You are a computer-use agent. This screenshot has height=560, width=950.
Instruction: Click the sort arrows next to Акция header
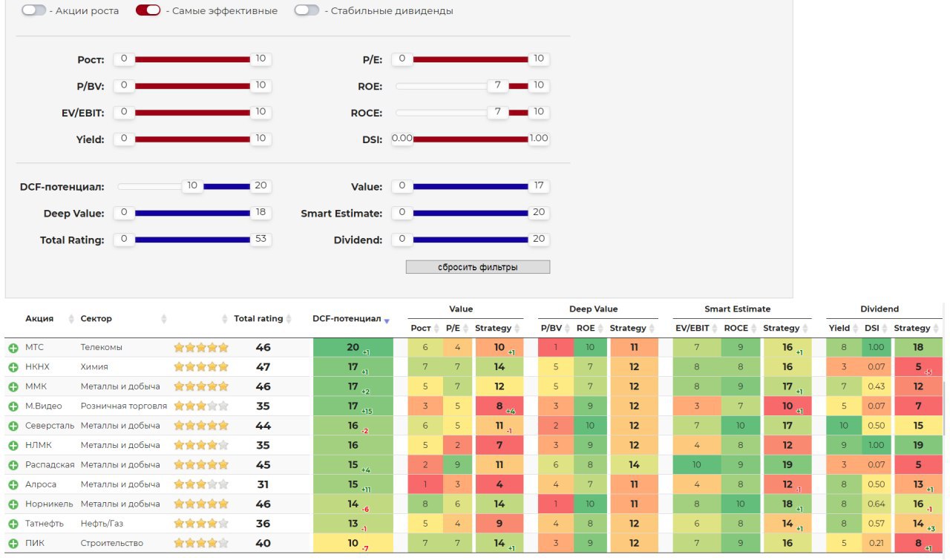[x=72, y=319]
